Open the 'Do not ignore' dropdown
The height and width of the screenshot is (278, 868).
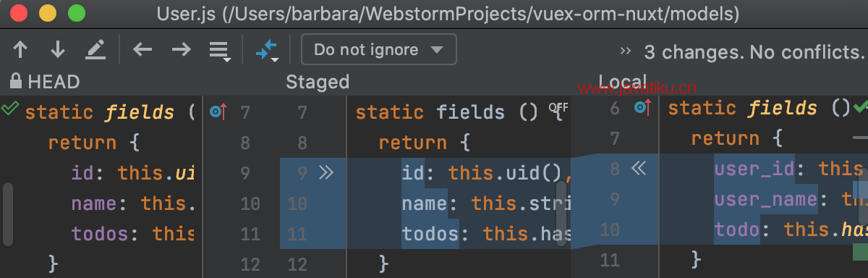pyautogui.click(x=379, y=50)
